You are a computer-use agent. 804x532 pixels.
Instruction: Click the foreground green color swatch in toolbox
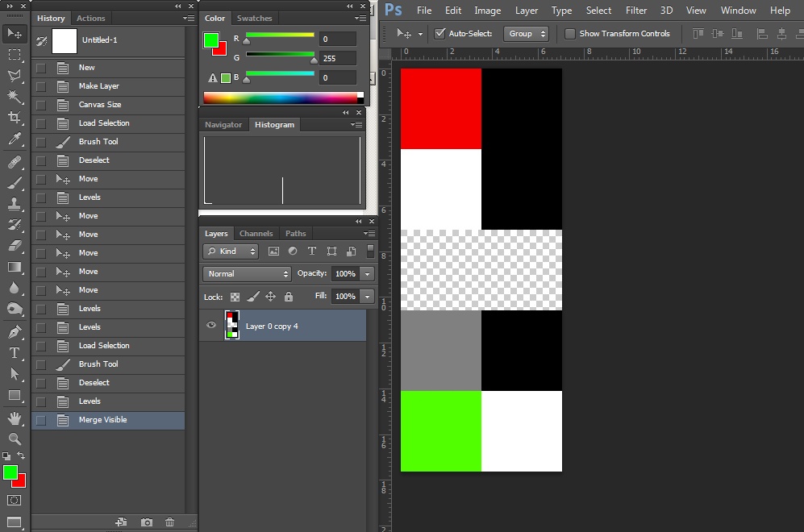tap(10, 472)
